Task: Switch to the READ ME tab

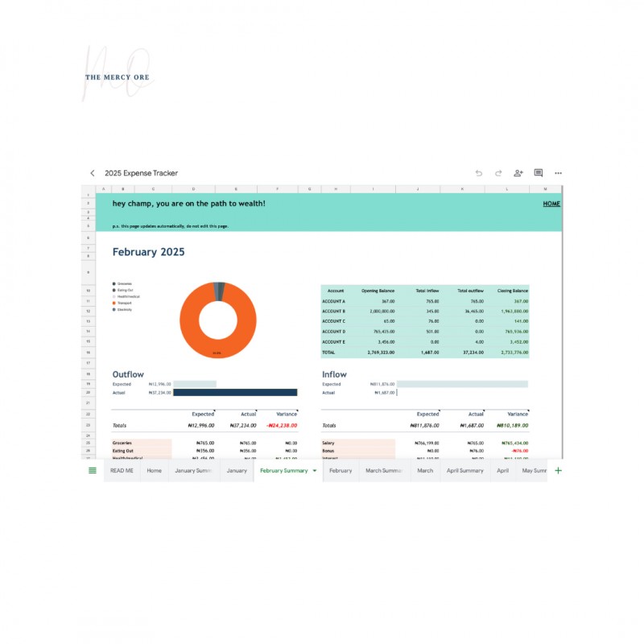Action: [122, 470]
